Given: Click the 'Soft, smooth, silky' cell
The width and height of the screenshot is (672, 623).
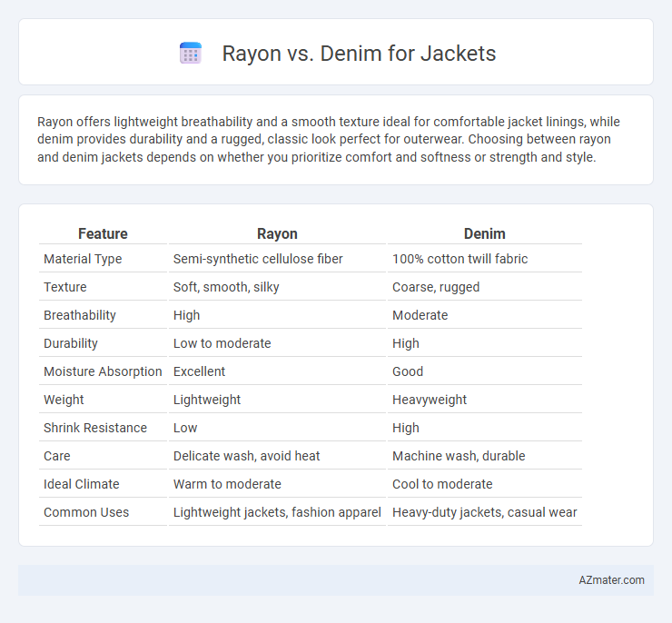Looking at the screenshot, I should click(x=226, y=287).
